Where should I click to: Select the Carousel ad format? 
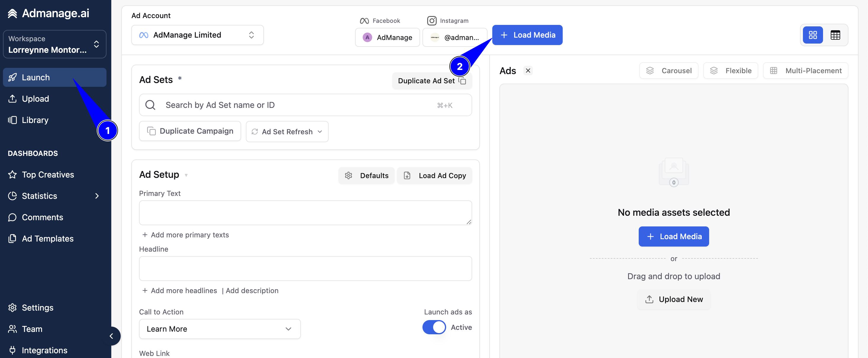point(669,71)
